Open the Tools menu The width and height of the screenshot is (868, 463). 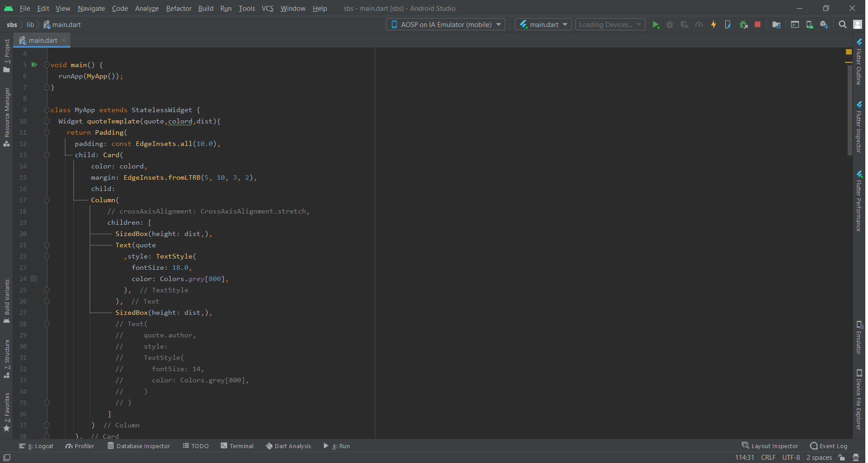pos(247,9)
